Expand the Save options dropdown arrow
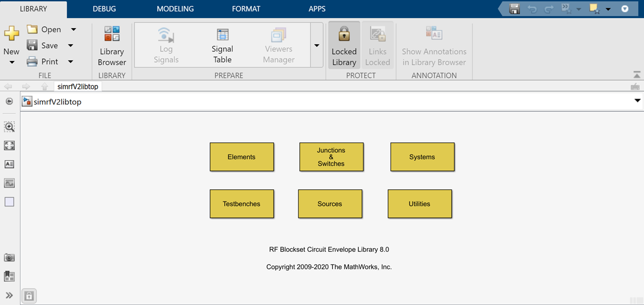The width and height of the screenshot is (644, 305). [x=70, y=46]
